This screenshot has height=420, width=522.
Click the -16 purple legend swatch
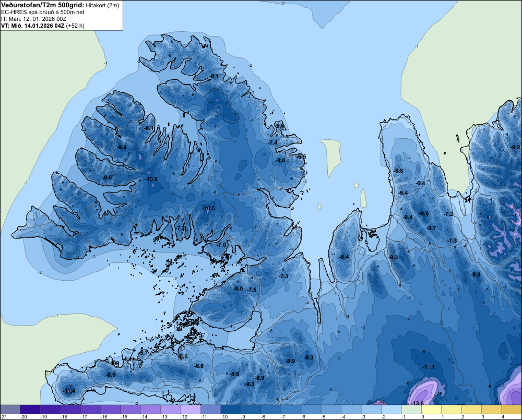tap(111, 410)
